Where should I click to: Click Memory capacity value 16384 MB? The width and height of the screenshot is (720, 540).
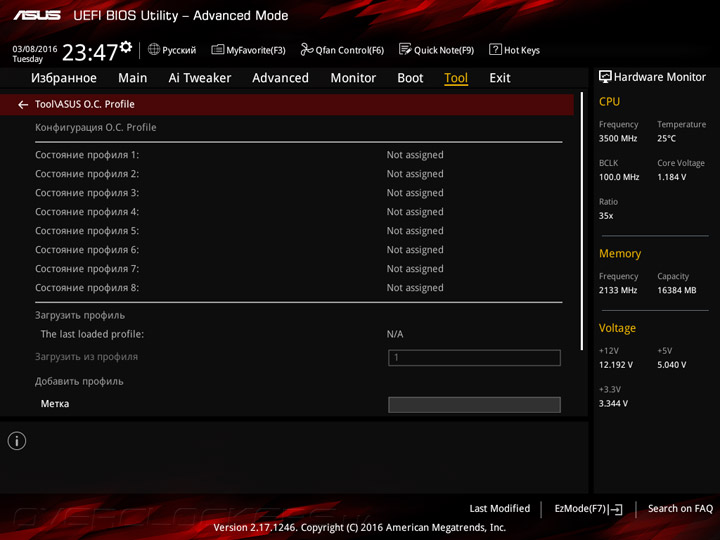[676, 290]
